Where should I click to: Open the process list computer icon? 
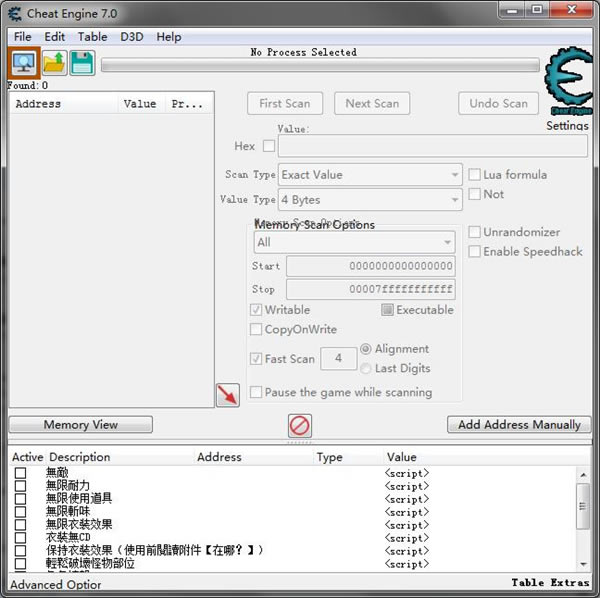point(24,63)
